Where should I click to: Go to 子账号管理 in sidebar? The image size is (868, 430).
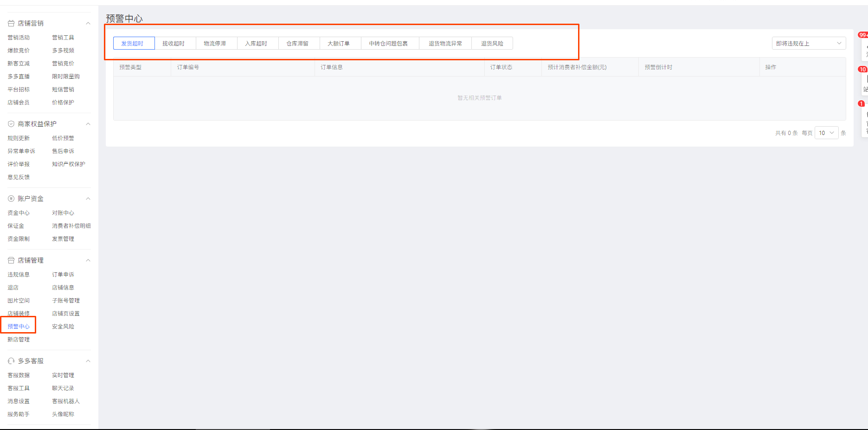(x=66, y=301)
